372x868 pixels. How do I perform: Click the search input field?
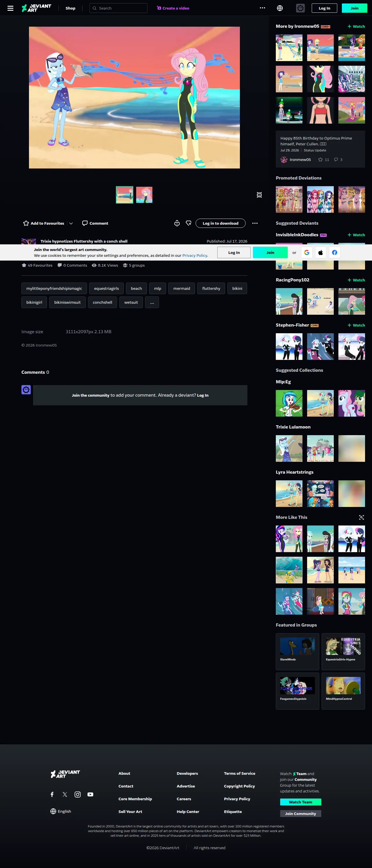tap(118, 8)
